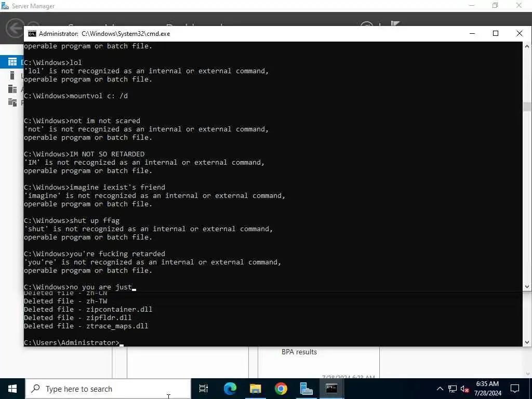532x399 pixels.
Task: Select the Local Server icon in Server Manager
Action: coord(12,75)
